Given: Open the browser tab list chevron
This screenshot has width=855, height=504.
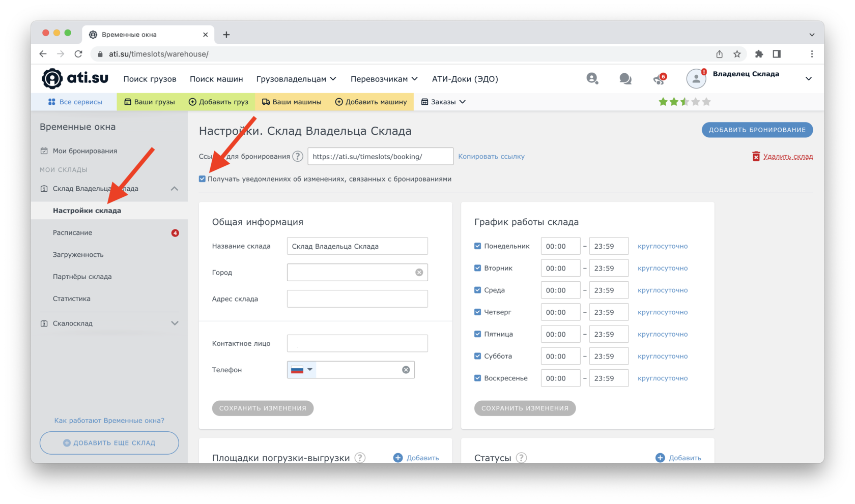Looking at the screenshot, I should point(812,35).
